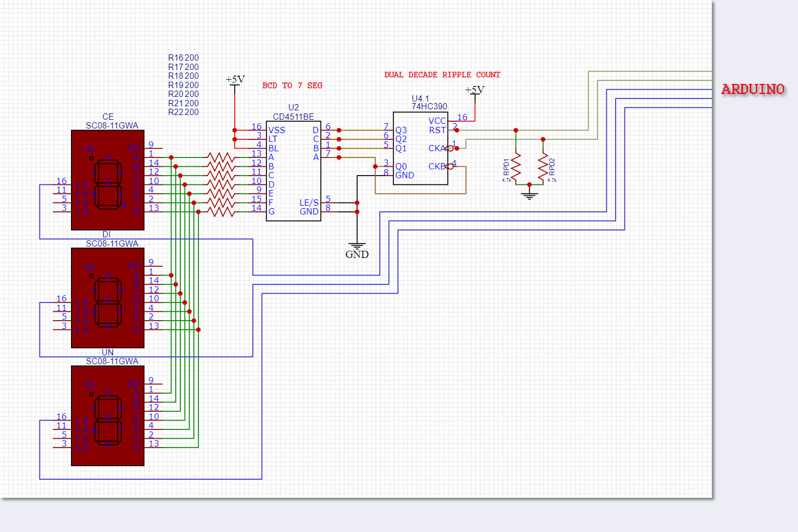Image resolution: width=798 pixels, height=532 pixels.
Task: Click the RPD2 designator text
Action: point(552,167)
